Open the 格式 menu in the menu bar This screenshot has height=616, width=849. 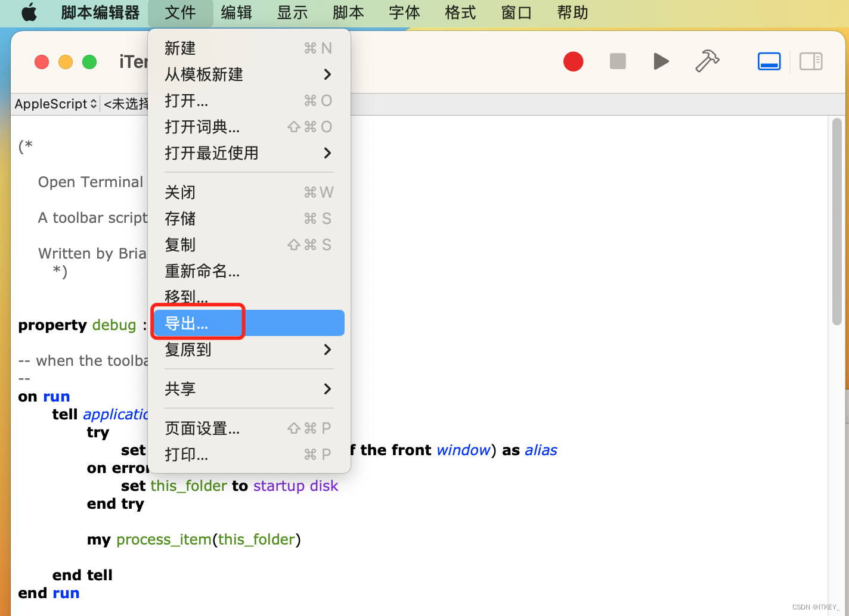click(461, 13)
